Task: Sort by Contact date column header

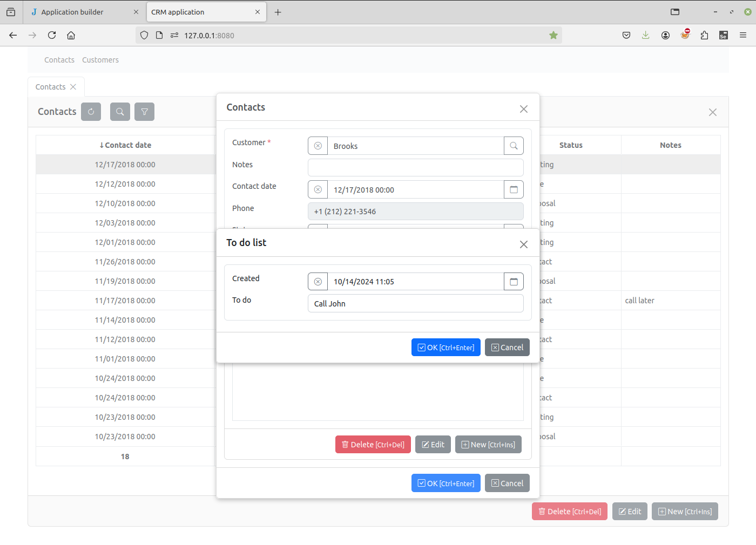Action: pos(125,145)
